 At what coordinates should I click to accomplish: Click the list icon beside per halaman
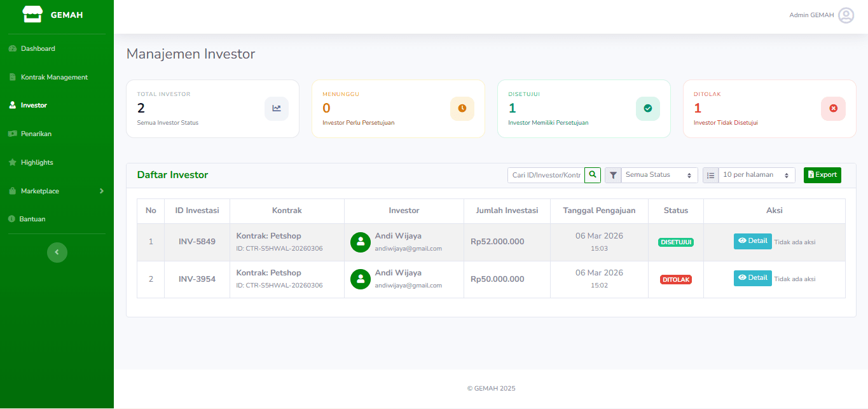tap(711, 175)
